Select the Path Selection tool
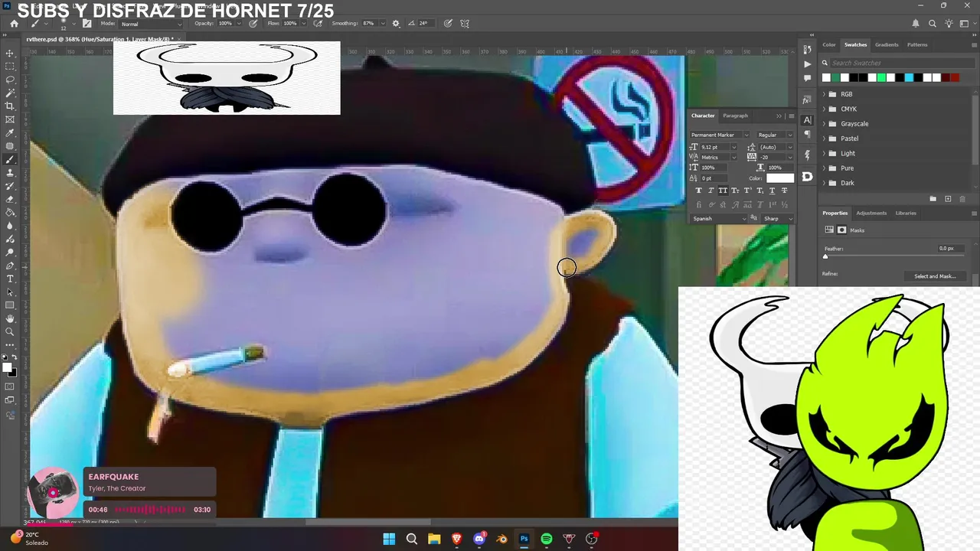 (x=10, y=292)
